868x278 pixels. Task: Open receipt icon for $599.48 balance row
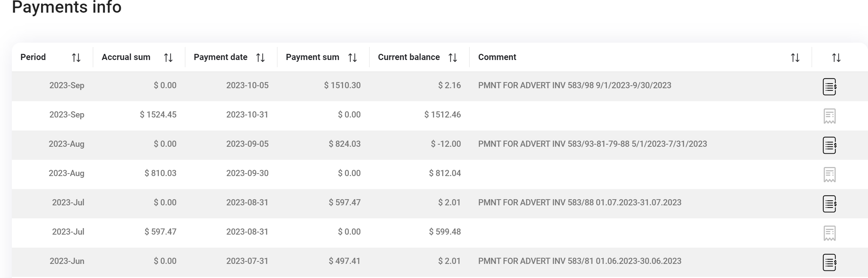pos(829,233)
